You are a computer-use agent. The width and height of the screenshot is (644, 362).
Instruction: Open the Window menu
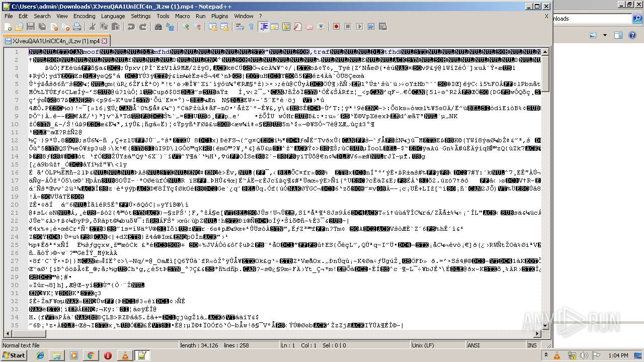[244, 16]
